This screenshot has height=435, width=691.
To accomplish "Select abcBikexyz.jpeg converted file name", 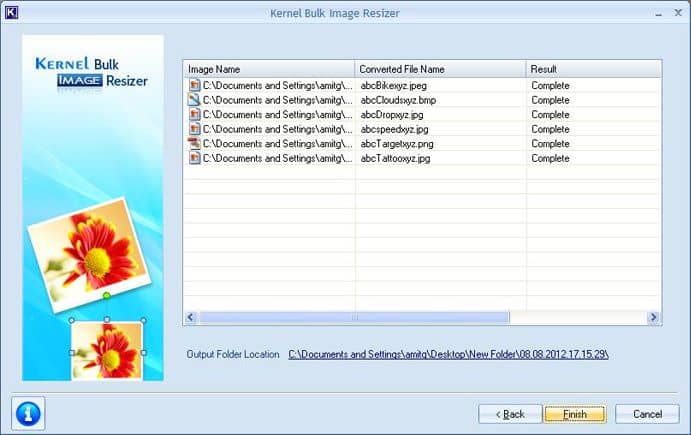I will (394, 86).
